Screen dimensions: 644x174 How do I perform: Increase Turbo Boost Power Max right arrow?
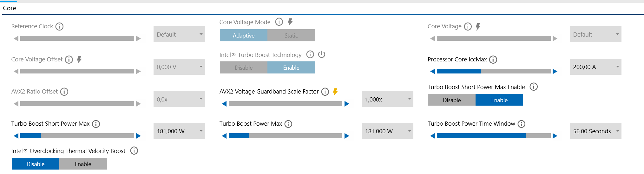pyautogui.click(x=347, y=136)
